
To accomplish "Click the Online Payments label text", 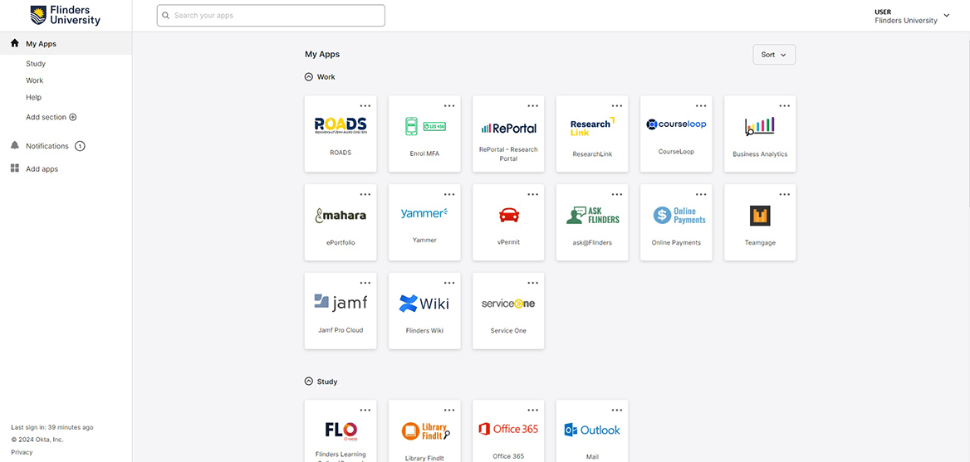I will [x=676, y=242].
